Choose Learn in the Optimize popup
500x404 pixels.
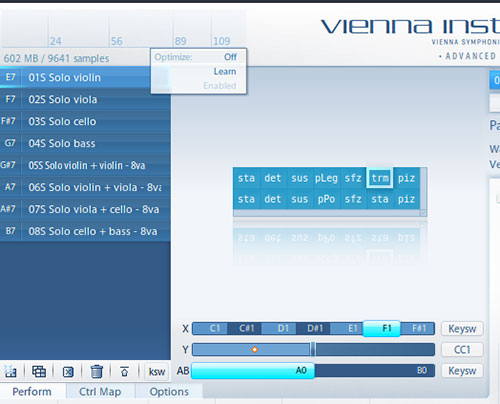(x=225, y=71)
